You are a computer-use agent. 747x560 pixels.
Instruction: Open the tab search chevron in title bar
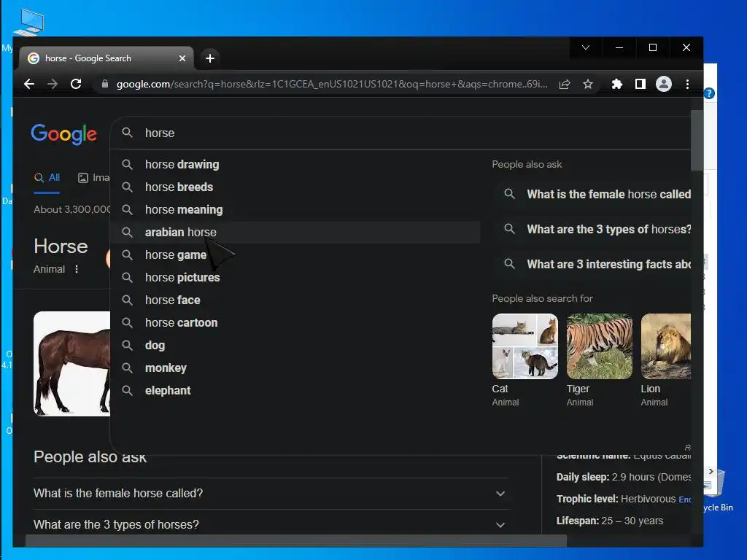click(586, 47)
